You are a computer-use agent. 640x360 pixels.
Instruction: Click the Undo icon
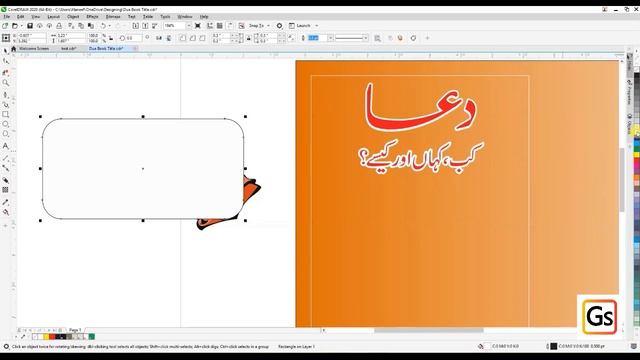point(103,26)
